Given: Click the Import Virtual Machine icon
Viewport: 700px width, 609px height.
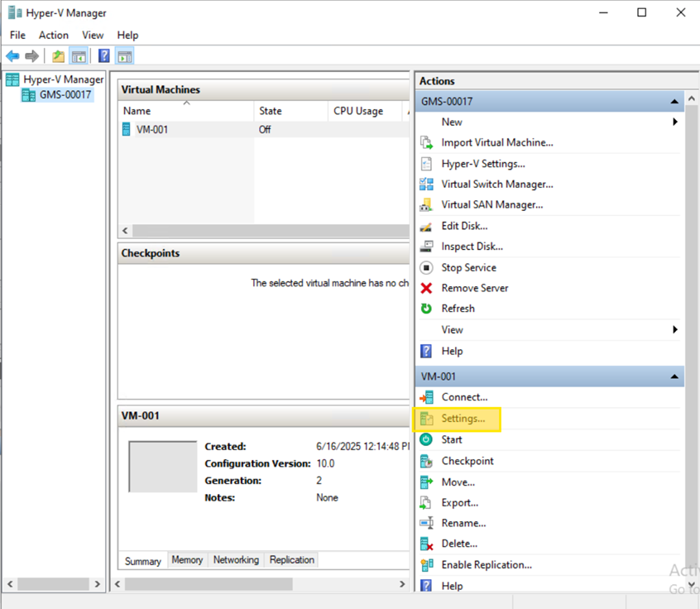Looking at the screenshot, I should [x=426, y=142].
